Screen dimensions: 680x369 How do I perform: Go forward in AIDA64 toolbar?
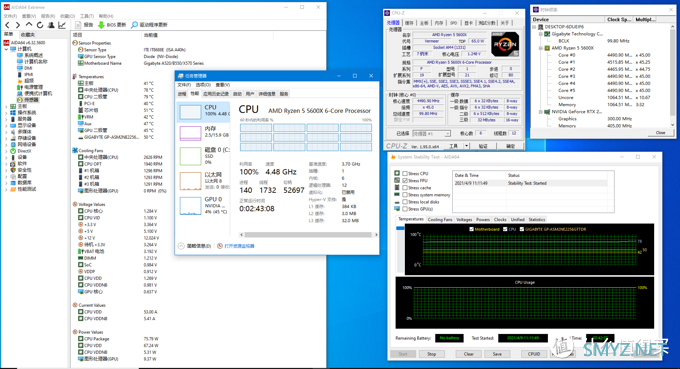point(18,25)
